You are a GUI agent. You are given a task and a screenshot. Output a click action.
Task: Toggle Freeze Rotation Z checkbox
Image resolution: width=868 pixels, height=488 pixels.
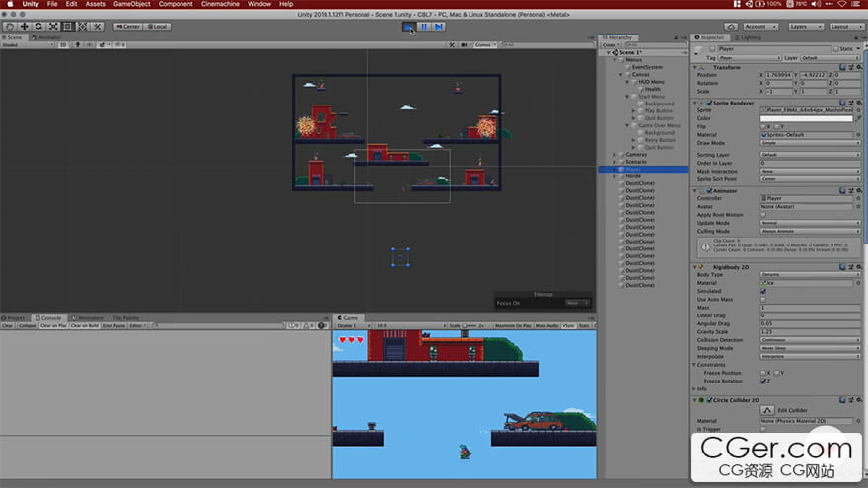pyautogui.click(x=763, y=381)
